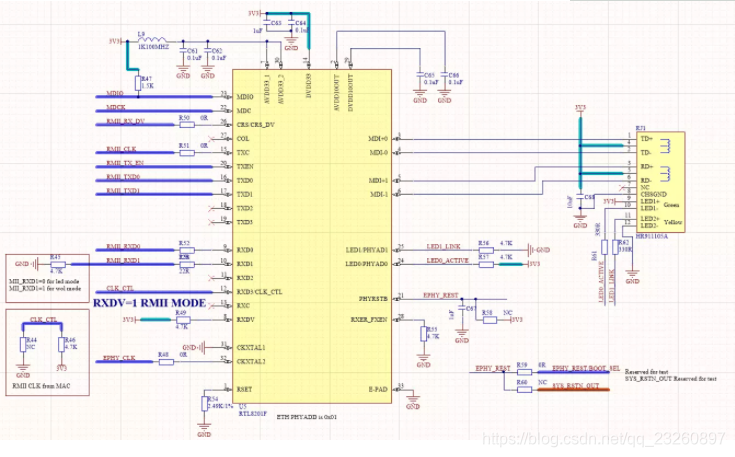This screenshot has width=735, height=457.
Task: Click the GND symbol at E-PAD pin 33
Action: point(413,403)
